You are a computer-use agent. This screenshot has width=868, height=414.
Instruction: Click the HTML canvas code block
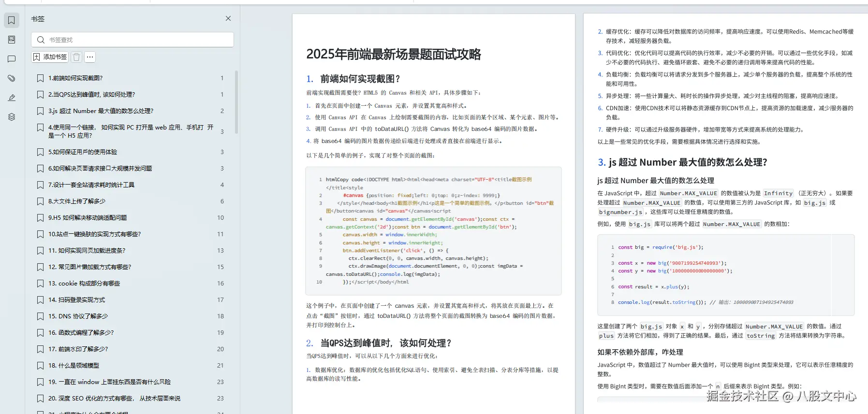pyautogui.click(x=433, y=231)
